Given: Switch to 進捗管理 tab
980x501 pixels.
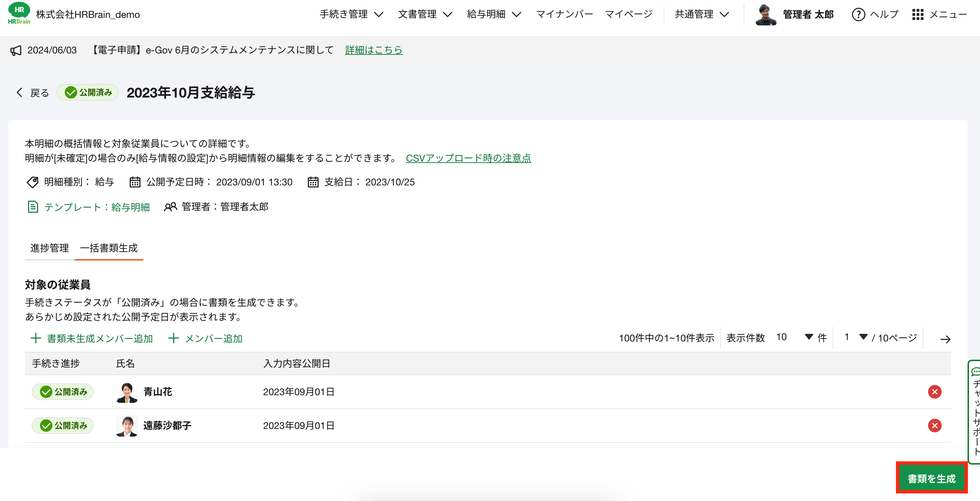Looking at the screenshot, I should [50, 248].
